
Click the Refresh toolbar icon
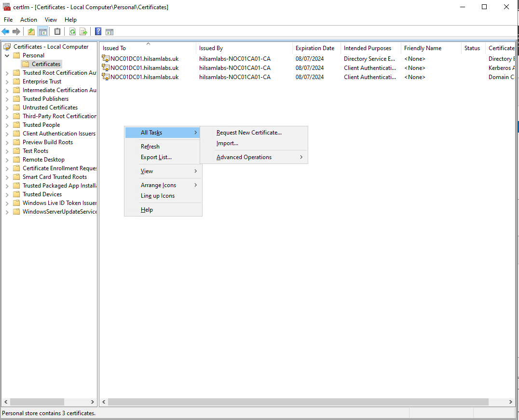click(x=72, y=32)
